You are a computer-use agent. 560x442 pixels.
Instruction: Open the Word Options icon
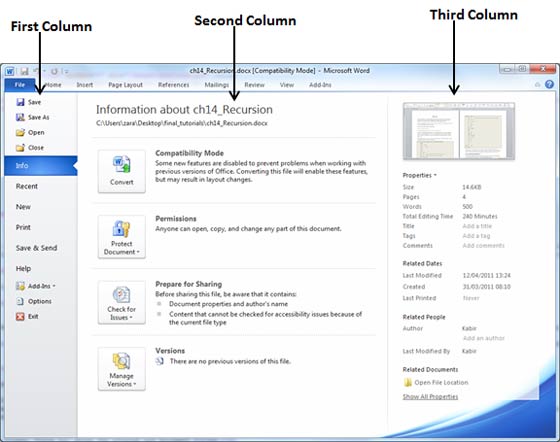20,301
